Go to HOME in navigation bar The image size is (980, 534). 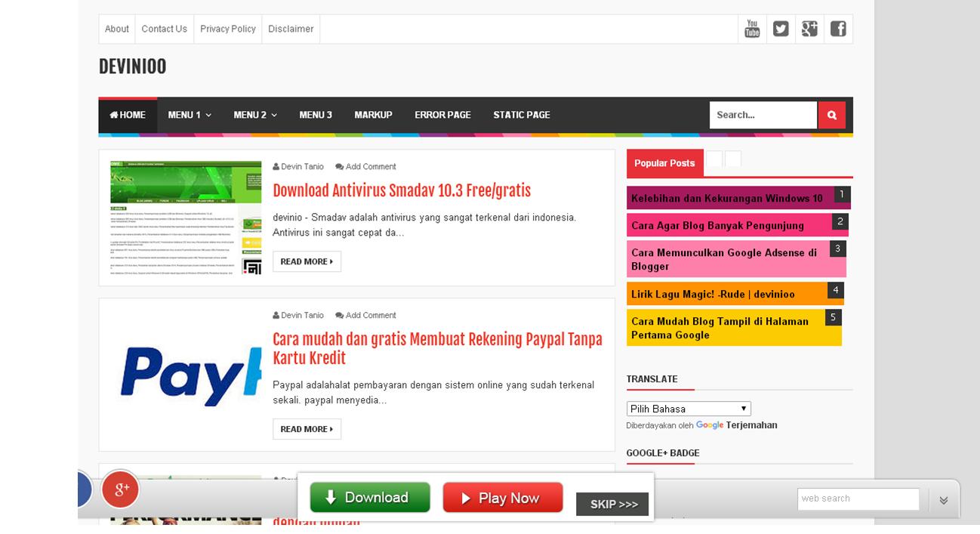pyautogui.click(x=128, y=115)
